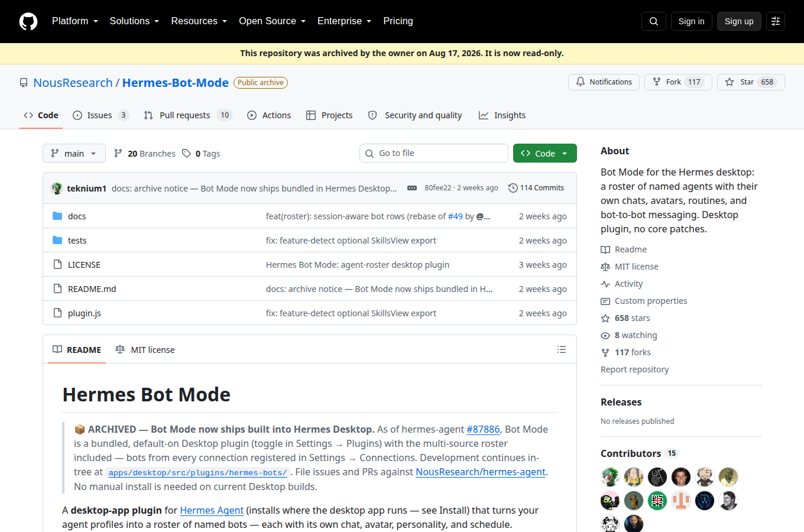Select the README tab
This screenshot has height=532, width=804.
(x=77, y=350)
